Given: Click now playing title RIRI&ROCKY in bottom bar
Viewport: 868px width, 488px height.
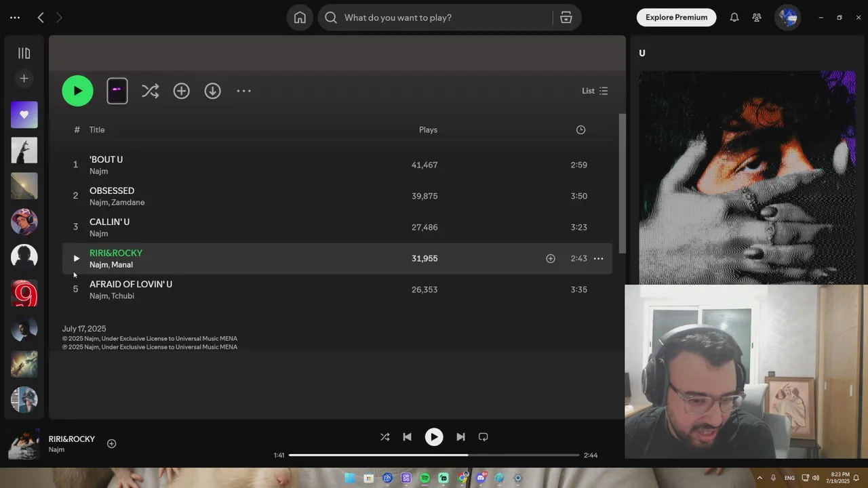Looking at the screenshot, I should click(x=72, y=439).
